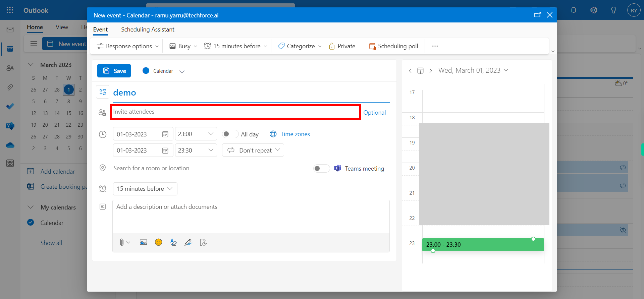Open the View ribbon tab
Viewport: 644px width, 299px height.
[x=62, y=27]
